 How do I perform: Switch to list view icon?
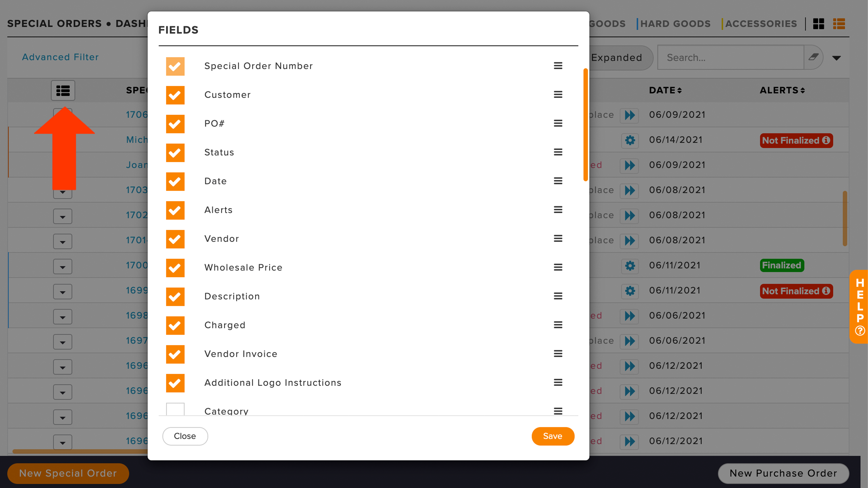point(839,24)
